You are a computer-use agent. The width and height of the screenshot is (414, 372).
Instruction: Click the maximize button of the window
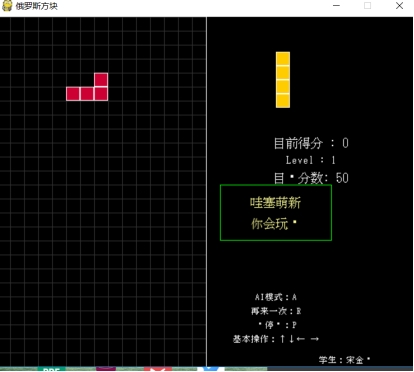367,6
